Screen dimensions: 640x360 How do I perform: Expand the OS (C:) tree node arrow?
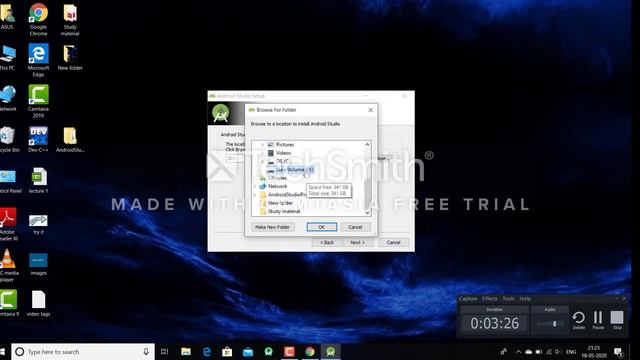tap(262, 161)
